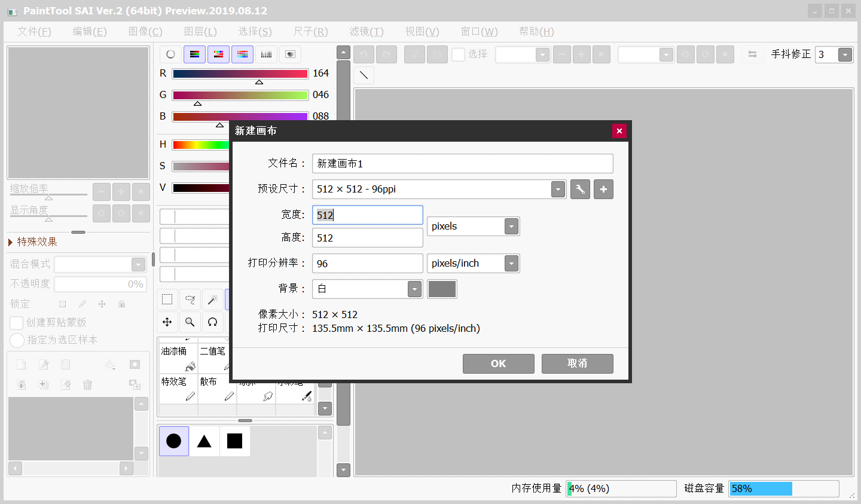Open the 手抖修正 stabilizer dropdown

tap(845, 55)
